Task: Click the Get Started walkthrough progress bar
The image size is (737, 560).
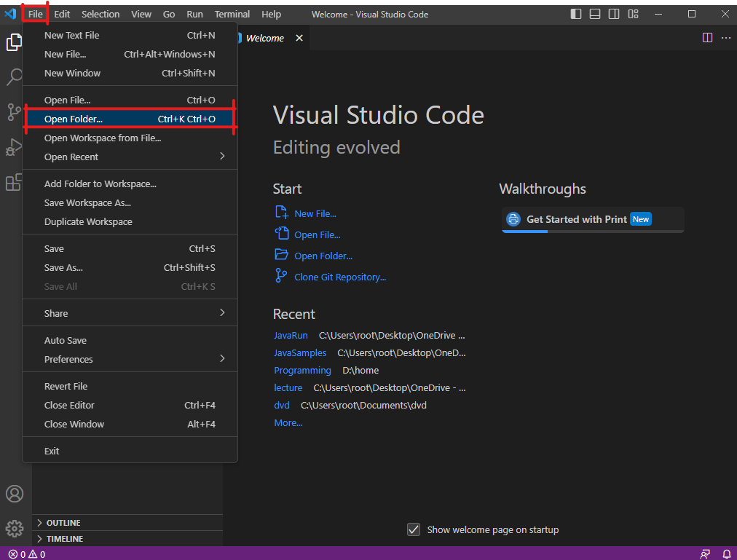Action: point(593,231)
